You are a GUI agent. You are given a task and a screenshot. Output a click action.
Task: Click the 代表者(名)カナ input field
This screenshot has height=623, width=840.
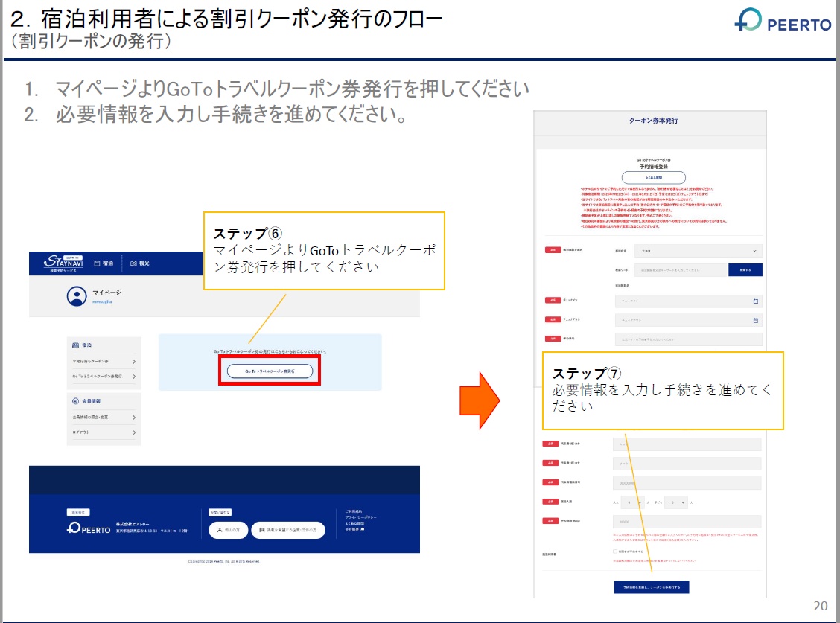687,464
